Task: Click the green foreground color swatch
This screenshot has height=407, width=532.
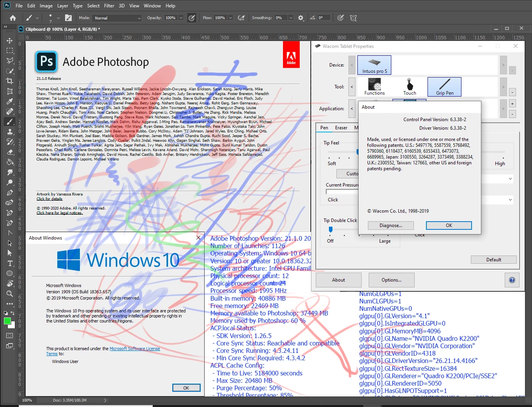Action: tap(7, 321)
